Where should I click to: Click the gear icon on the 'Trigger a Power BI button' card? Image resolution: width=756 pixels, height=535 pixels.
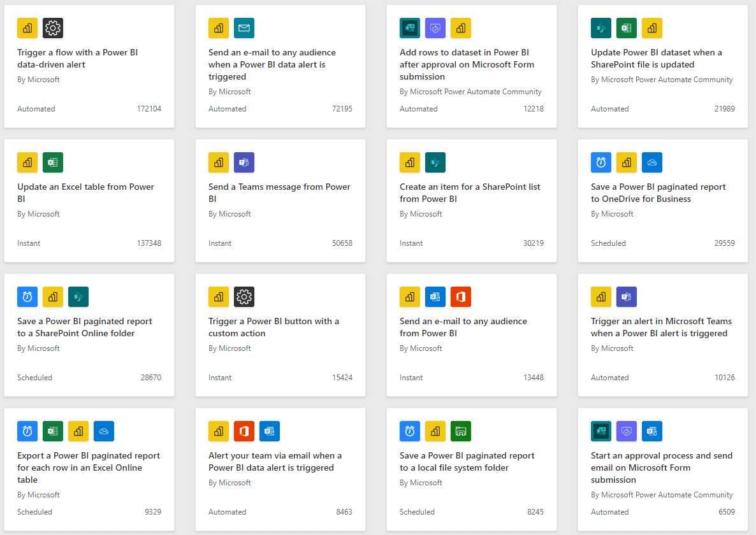[x=244, y=297]
